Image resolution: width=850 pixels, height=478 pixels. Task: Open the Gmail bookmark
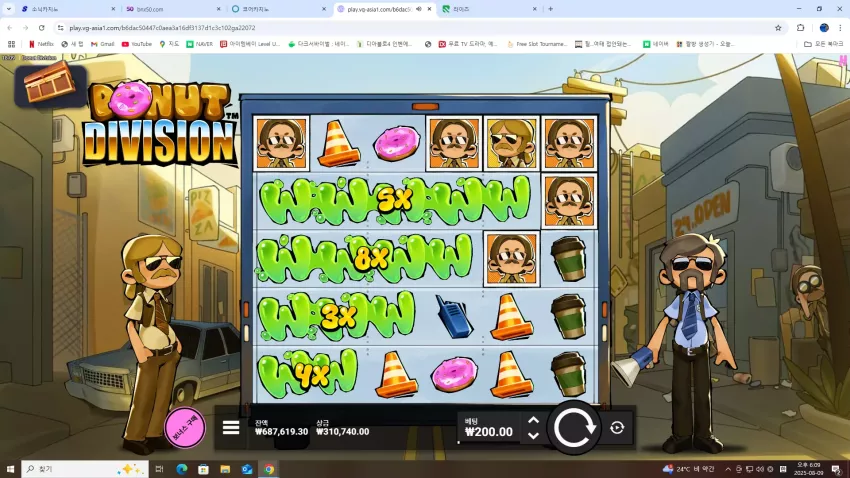click(102, 44)
